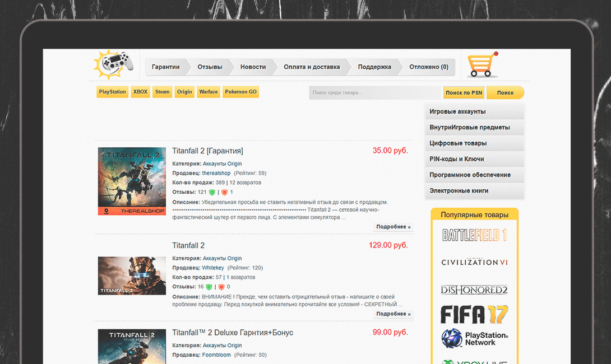
Task: Filter by Origin tag
Action: point(184,92)
